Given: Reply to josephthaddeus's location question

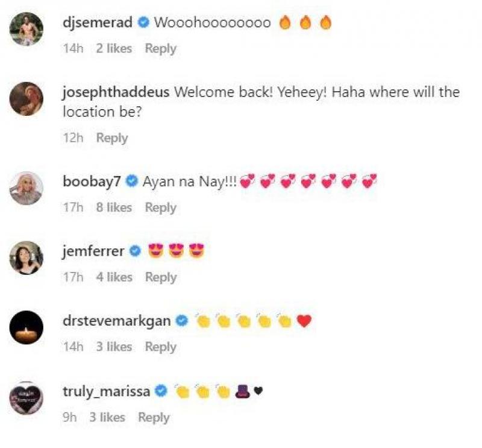Looking at the screenshot, I should click(x=112, y=138).
